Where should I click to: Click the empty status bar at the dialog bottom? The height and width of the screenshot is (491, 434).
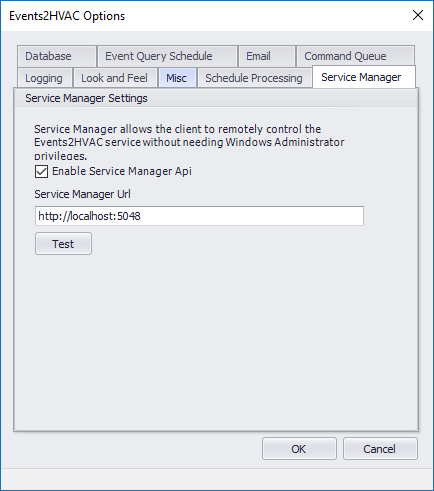(217, 479)
